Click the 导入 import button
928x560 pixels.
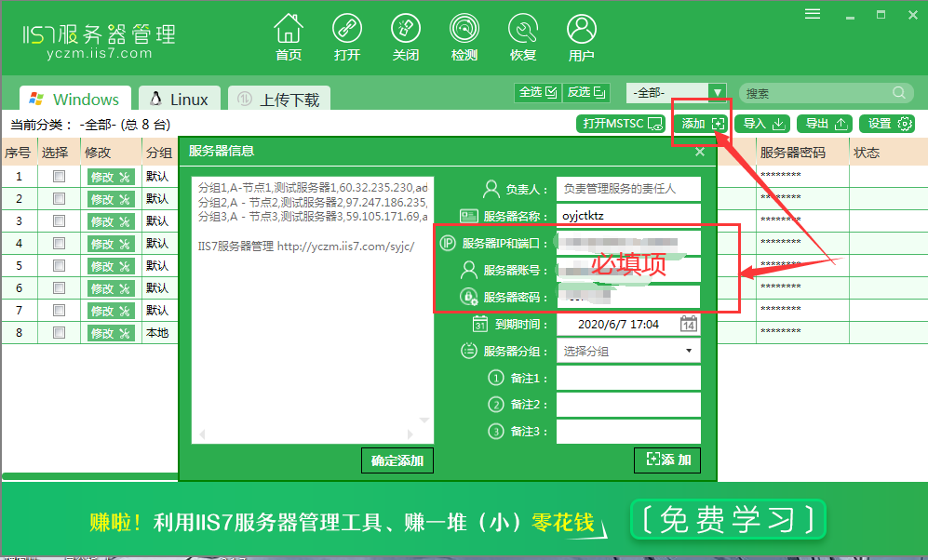point(763,124)
